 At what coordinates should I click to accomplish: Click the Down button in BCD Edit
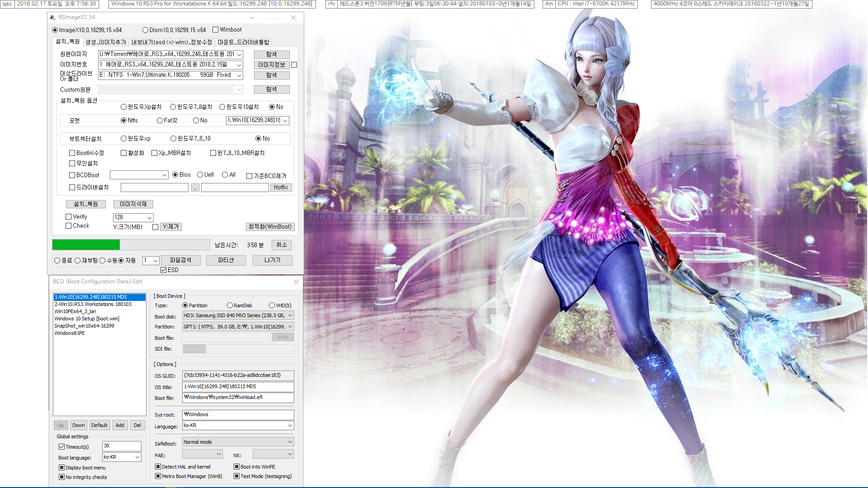pos(79,426)
